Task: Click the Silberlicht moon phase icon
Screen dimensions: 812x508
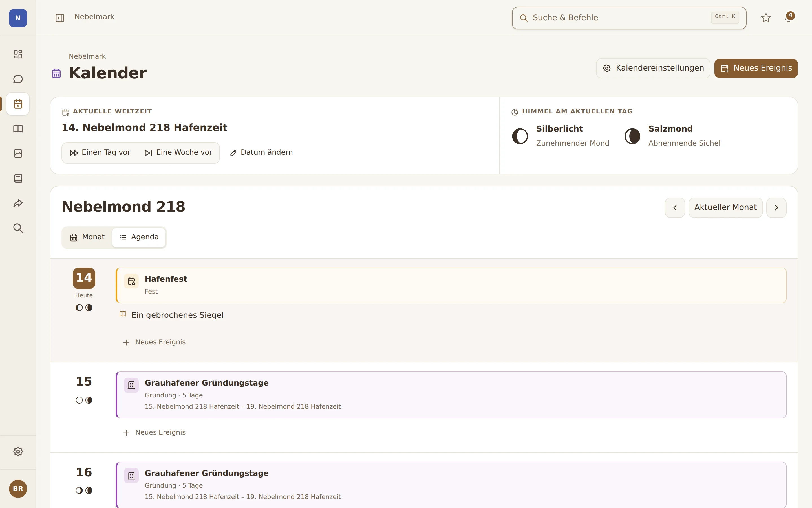Action: pos(520,136)
